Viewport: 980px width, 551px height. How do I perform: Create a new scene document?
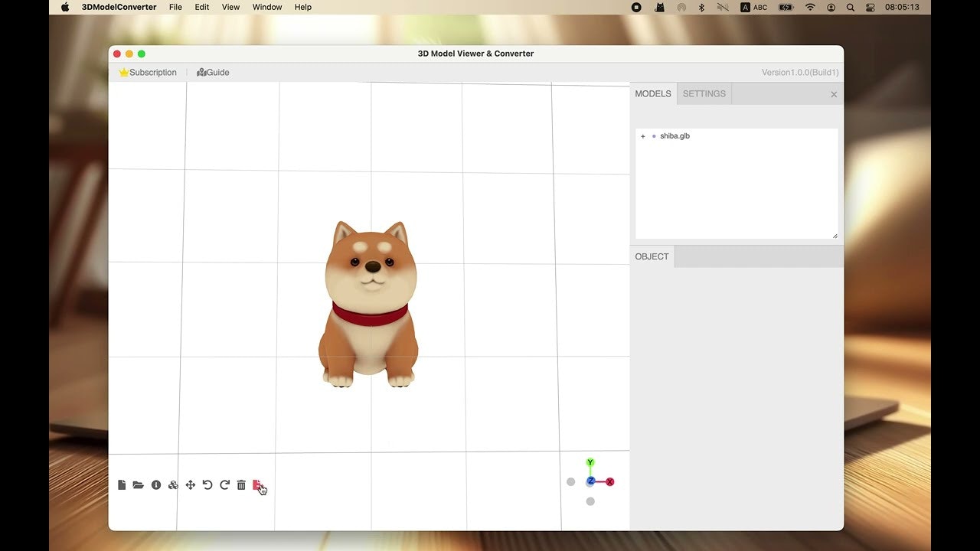tap(122, 484)
